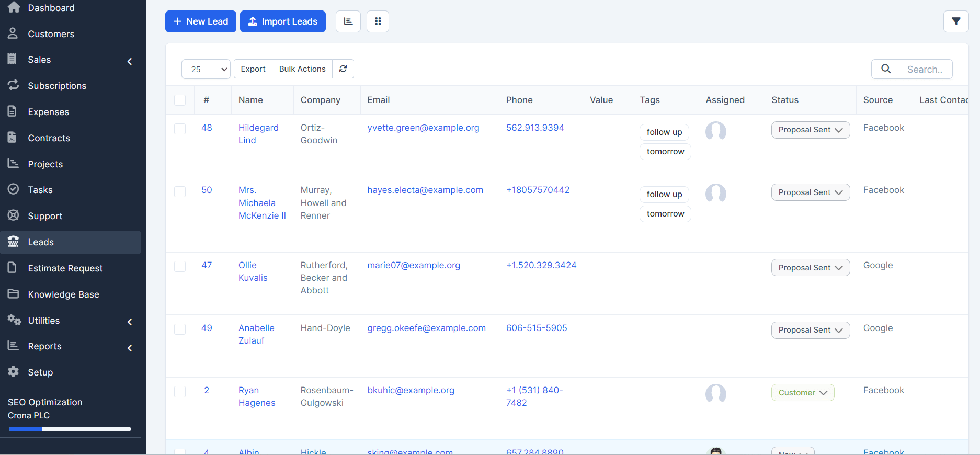Click the Export button
The width and height of the screenshot is (980, 455).
253,69
